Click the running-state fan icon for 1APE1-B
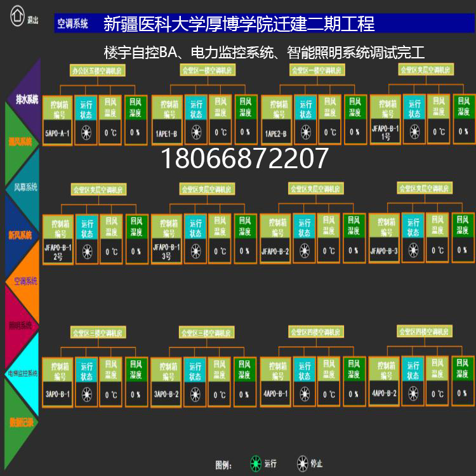This screenshot has width=476, height=476. point(196,133)
